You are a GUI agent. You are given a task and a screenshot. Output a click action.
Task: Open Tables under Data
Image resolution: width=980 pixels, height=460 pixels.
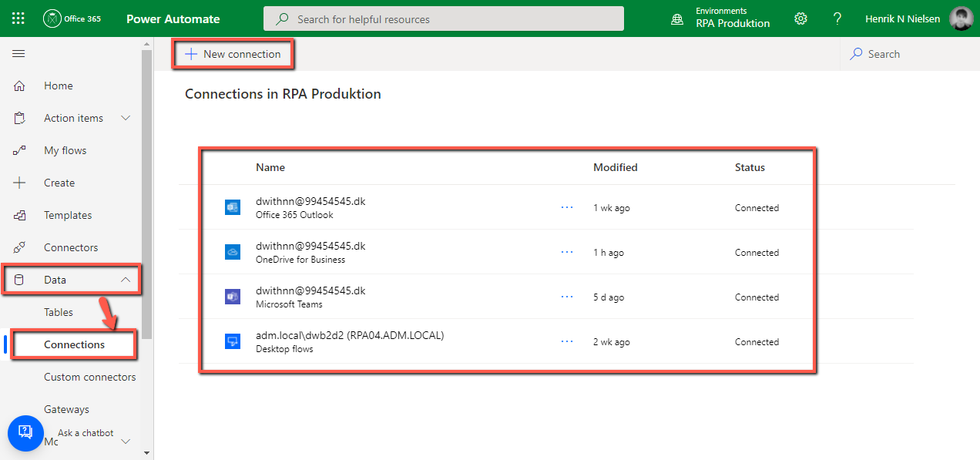[x=59, y=312]
